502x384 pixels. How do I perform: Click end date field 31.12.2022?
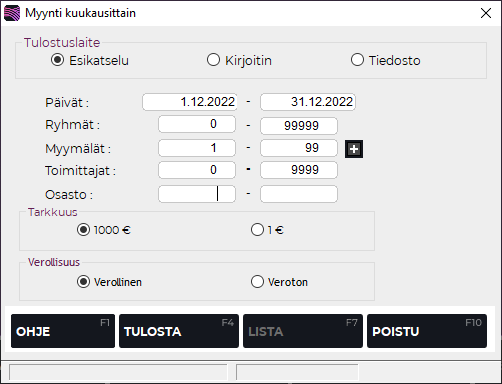(308, 102)
